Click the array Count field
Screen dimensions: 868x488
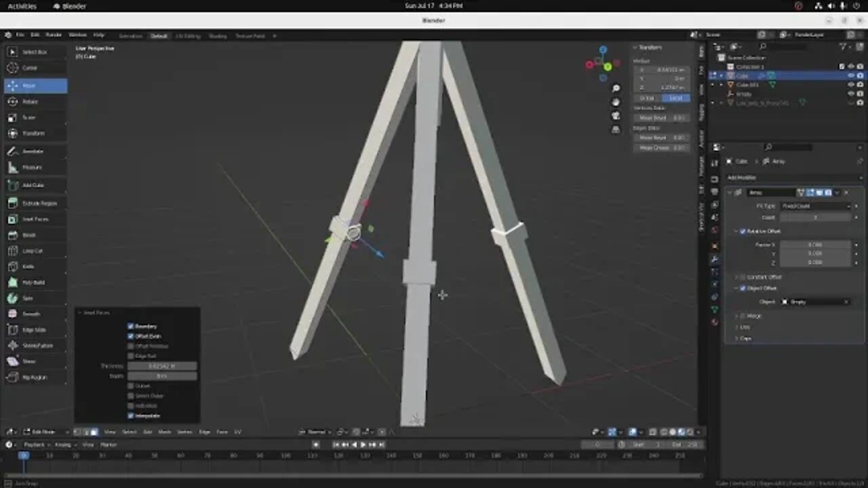click(814, 218)
